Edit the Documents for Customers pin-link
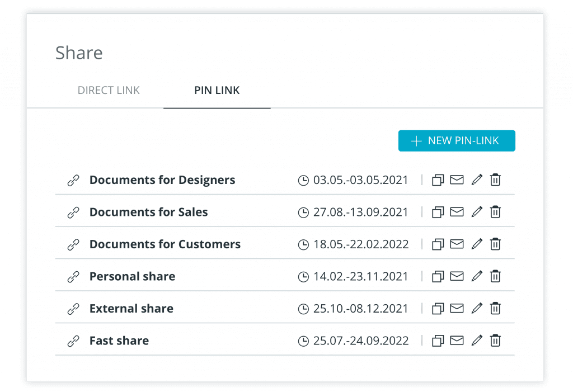Screen dimensions: 573x392 pyautogui.click(x=477, y=244)
